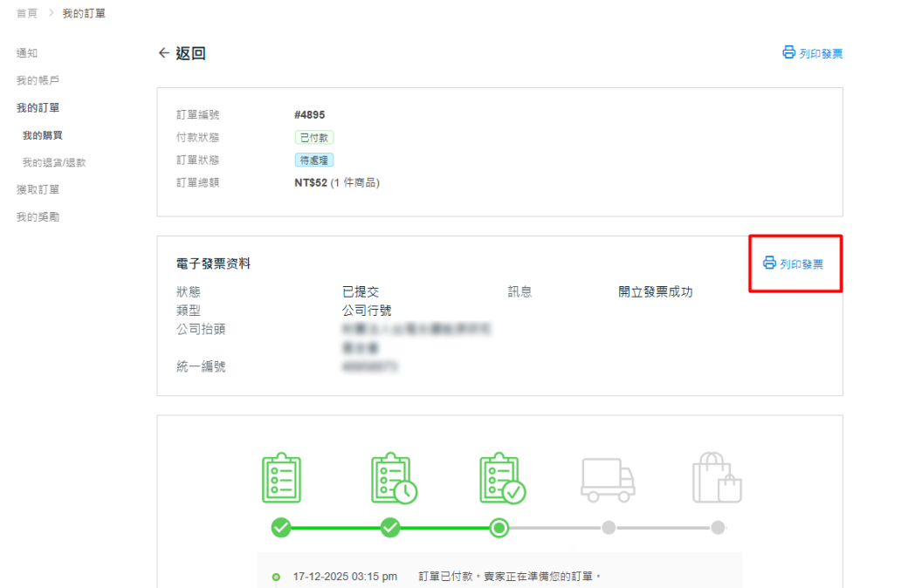Click the first green order clipboard icon

click(281, 478)
